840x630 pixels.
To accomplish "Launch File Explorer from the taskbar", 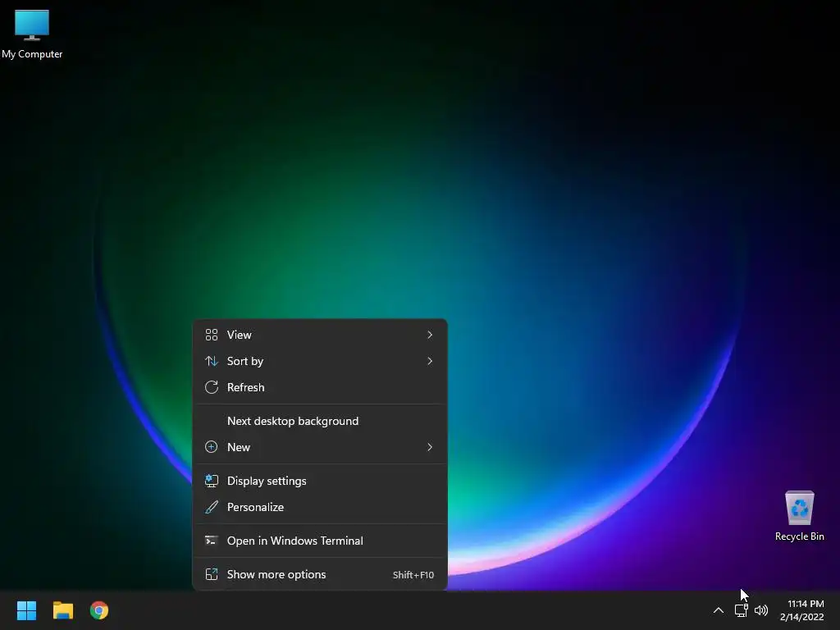I will [x=62, y=610].
